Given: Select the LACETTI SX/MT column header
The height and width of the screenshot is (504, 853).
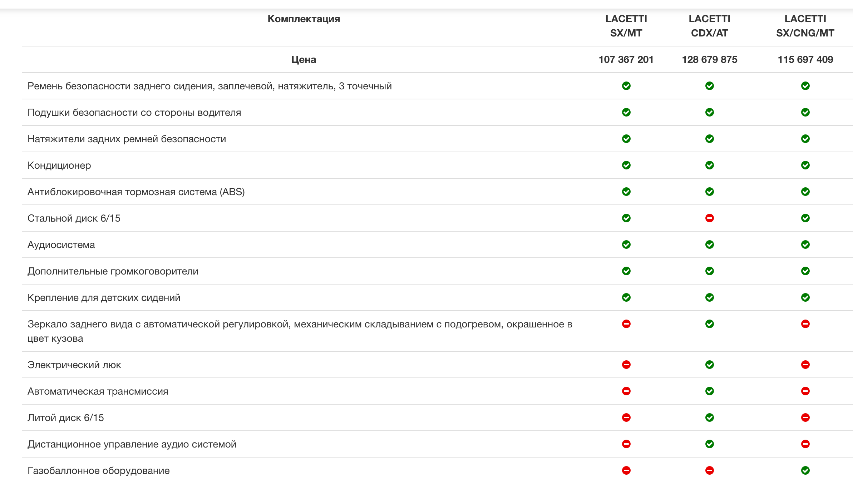Looking at the screenshot, I should tap(626, 26).
